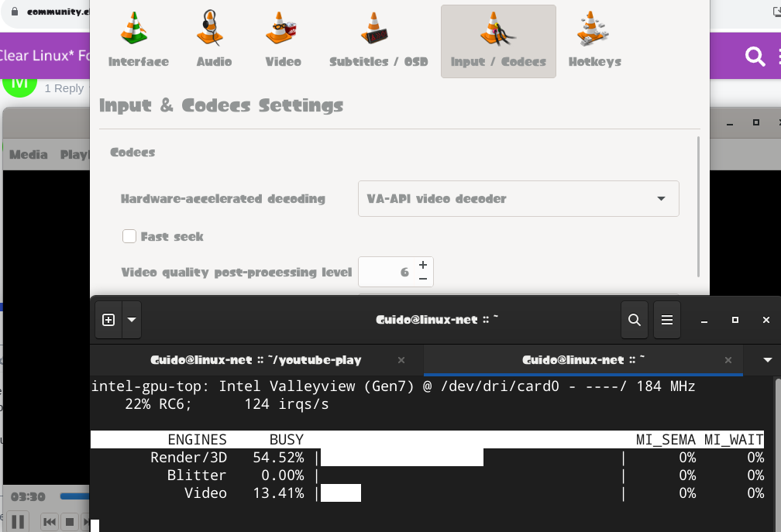This screenshot has height=532, width=781.
Task: Click the post-processing level value field
Action: (388, 272)
